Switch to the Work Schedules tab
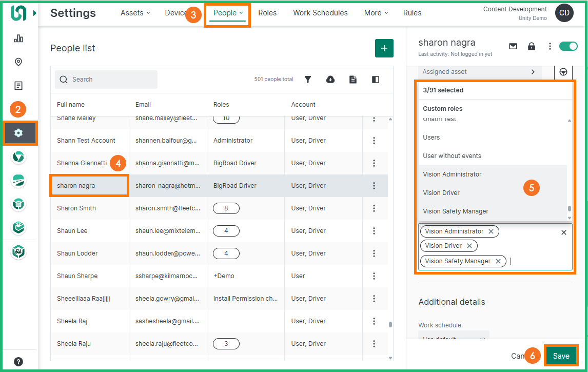The image size is (588, 372). point(320,13)
